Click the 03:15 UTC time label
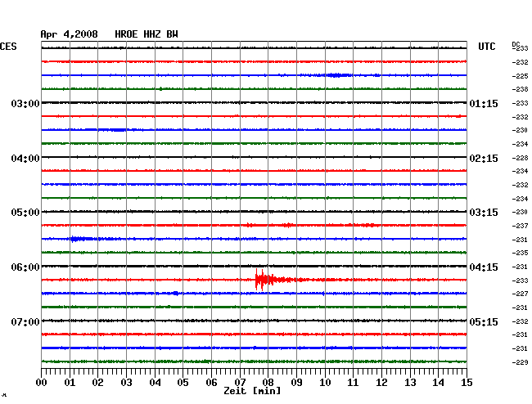Screen dimensions: 532x404 point(484,213)
